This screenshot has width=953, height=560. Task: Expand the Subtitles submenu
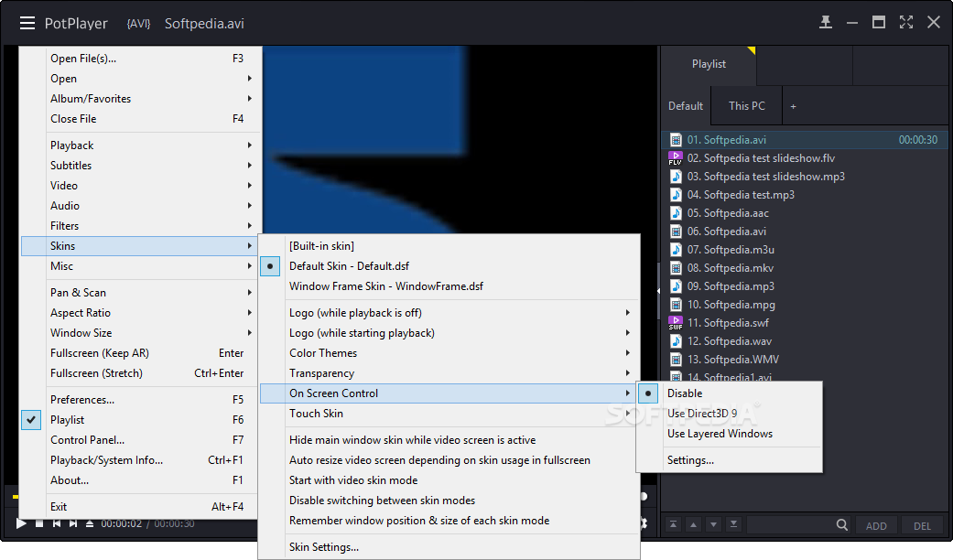(x=141, y=166)
